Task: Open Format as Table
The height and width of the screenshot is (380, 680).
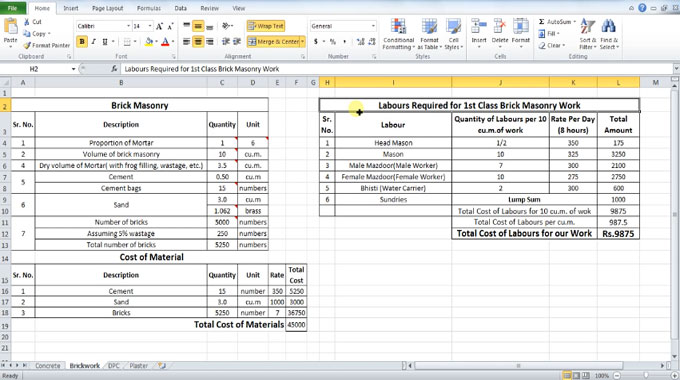Action: pos(429,34)
